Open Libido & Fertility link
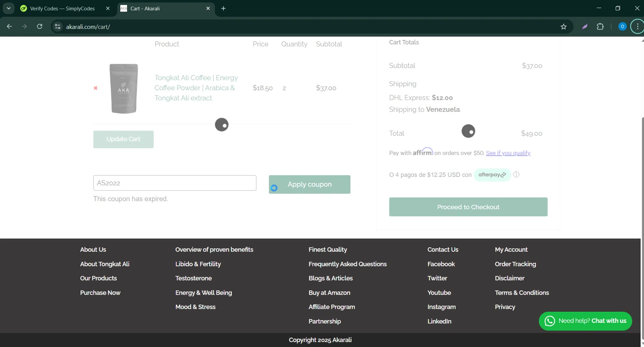Image resolution: width=644 pixels, height=347 pixels. [x=198, y=264]
